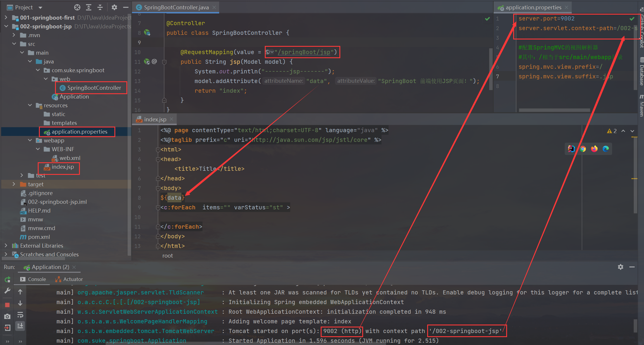Image resolution: width=644 pixels, height=345 pixels.
Task: Collapse the webapp folder node
Action: click(30, 140)
